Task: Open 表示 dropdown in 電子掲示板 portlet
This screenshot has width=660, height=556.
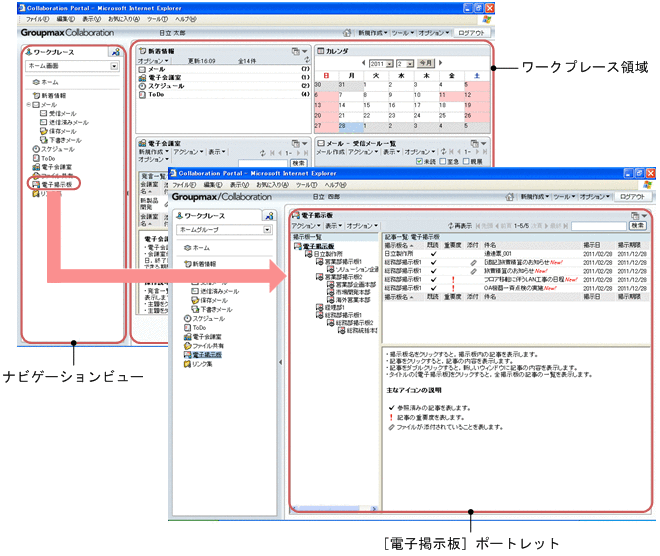Action: tap(333, 226)
